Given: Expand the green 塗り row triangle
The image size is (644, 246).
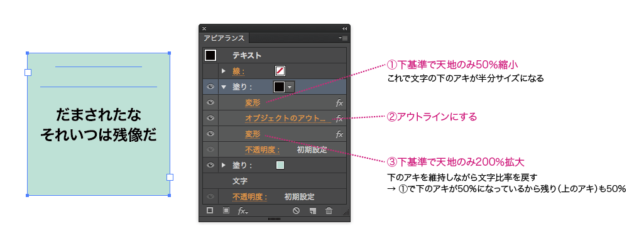Looking at the screenshot, I should (x=224, y=165).
